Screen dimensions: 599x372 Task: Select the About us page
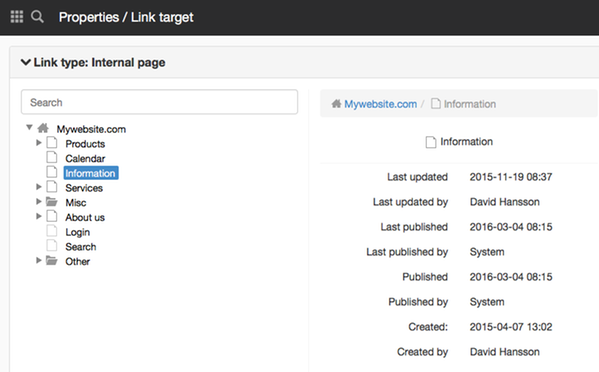click(85, 217)
